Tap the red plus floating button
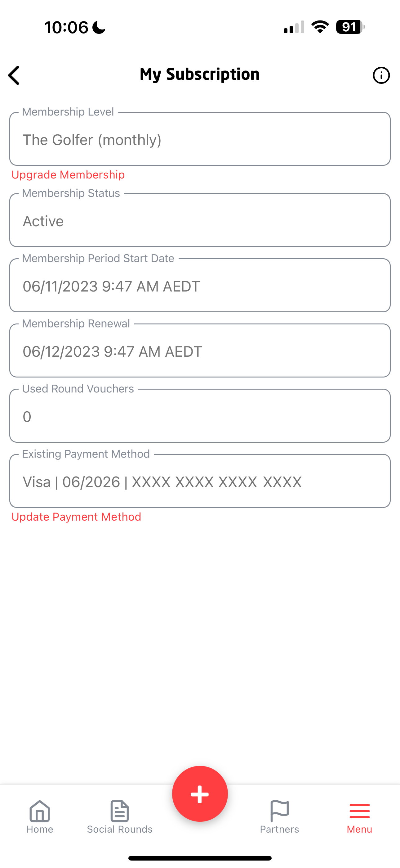Viewport: 400px width, 868px height. 200,794
